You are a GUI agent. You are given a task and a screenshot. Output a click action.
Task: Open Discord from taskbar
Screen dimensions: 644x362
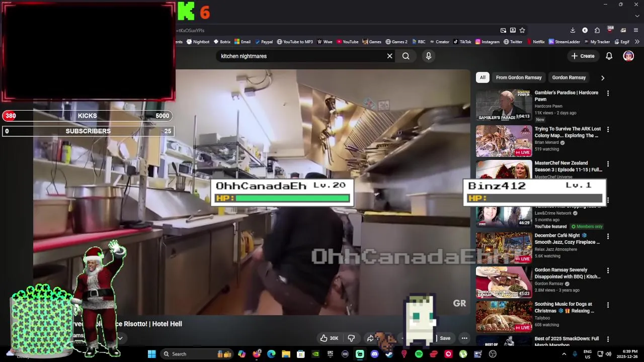[x=374, y=354]
